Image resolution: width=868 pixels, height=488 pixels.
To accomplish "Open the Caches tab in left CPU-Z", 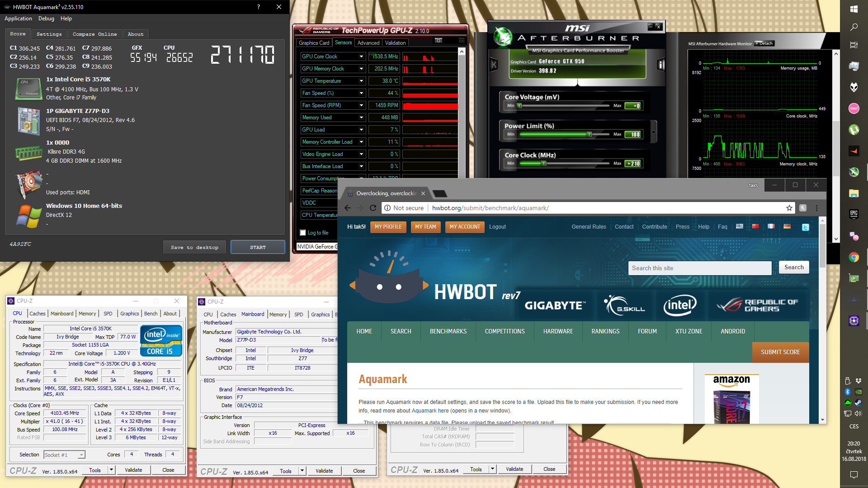I will tap(37, 314).
